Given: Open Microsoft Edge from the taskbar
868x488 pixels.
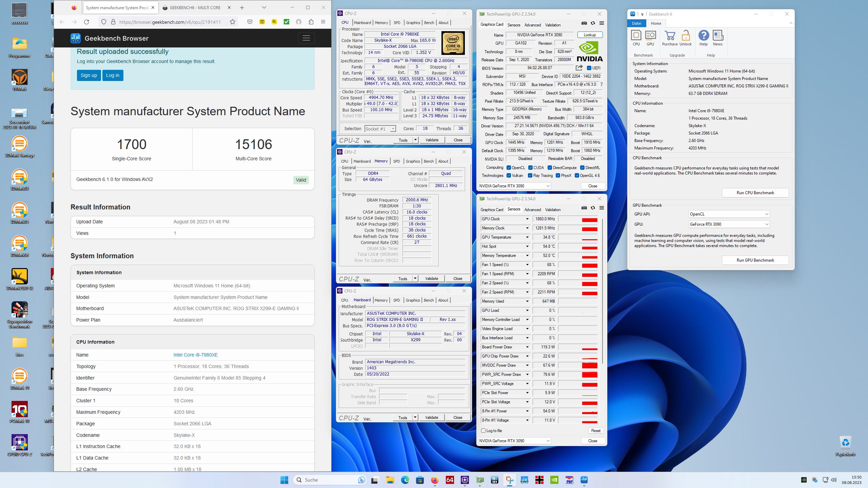Looking at the screenshot, I should (x=405, y=480).
